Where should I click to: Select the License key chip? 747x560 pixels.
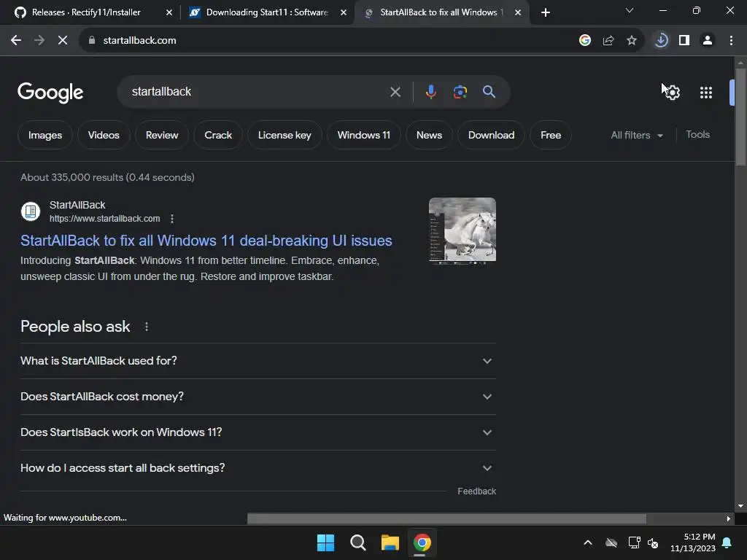(285, 135)
